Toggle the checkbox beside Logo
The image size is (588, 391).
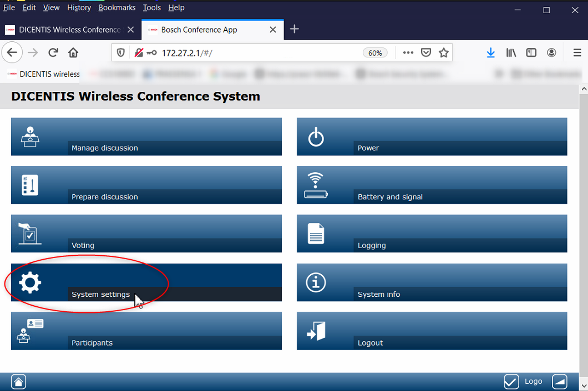511,381
